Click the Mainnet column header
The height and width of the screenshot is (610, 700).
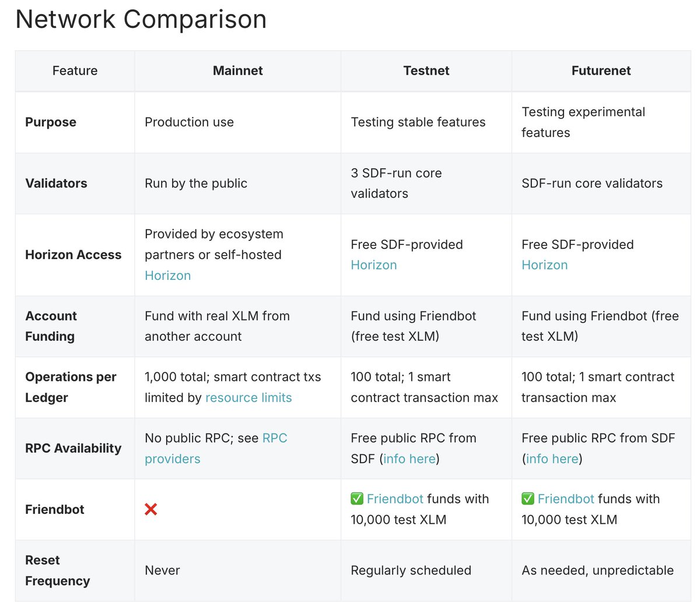tap(238, 71)
